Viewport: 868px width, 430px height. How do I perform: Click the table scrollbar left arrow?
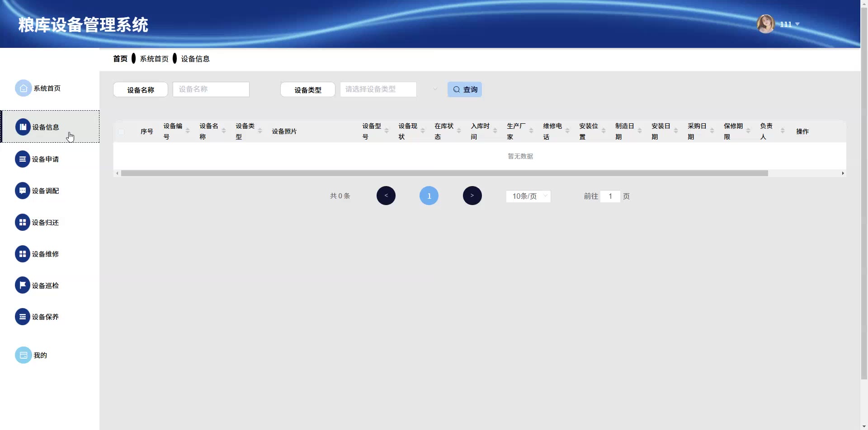coord(118,173)
